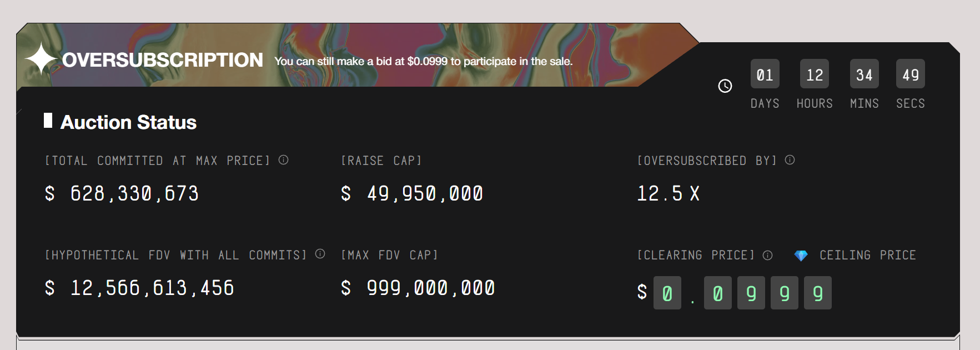Image resolution: width=980 pixels, height=350 pixels.
Task: Click the first green digit box of the clearing price
Action: (x=667, y=293)
